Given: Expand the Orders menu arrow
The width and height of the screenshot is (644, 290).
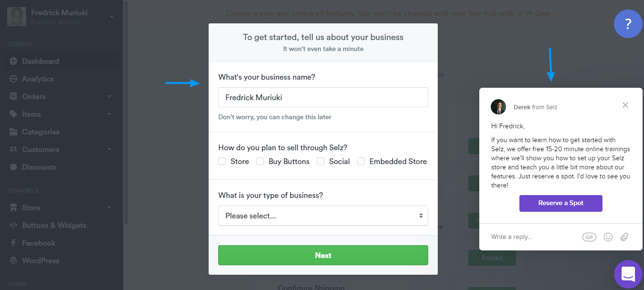Looking at the screenshot, I should pyautogui.click(x=109, y=97).
